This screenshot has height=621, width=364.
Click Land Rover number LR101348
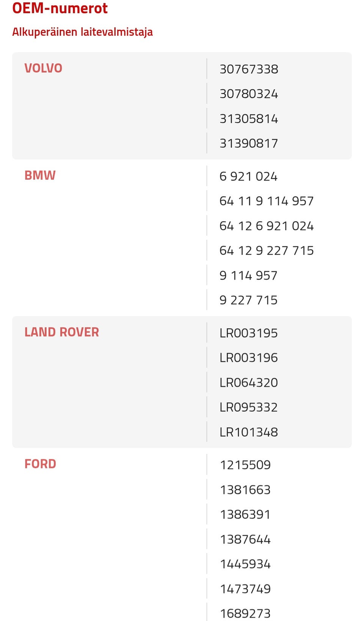tap(248, 432)
